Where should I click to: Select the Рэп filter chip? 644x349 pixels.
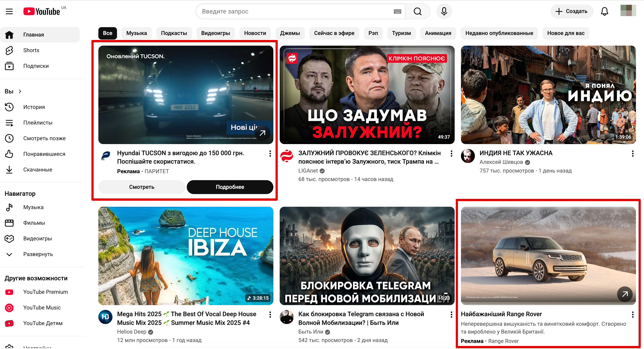[x=373, y=33]
